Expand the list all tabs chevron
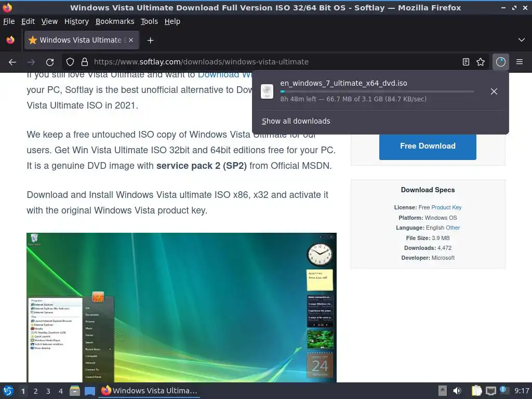Screen dimensions: 532x399 coord(522,40)
